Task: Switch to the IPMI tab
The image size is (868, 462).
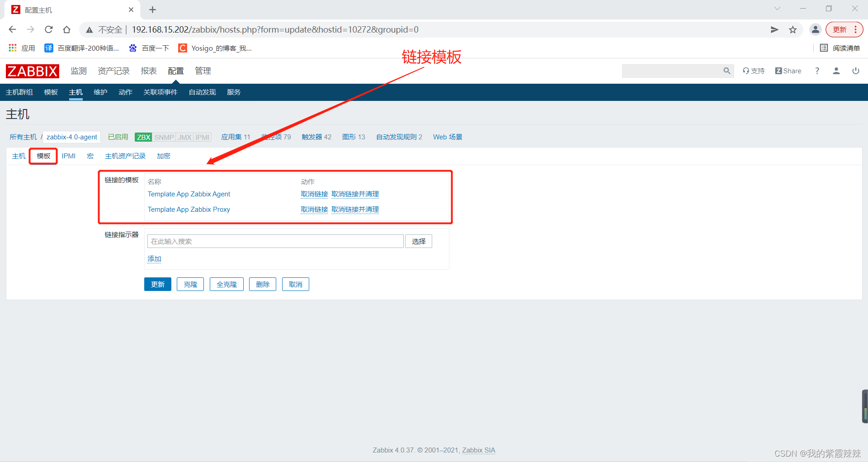Action: click(69, 156)
